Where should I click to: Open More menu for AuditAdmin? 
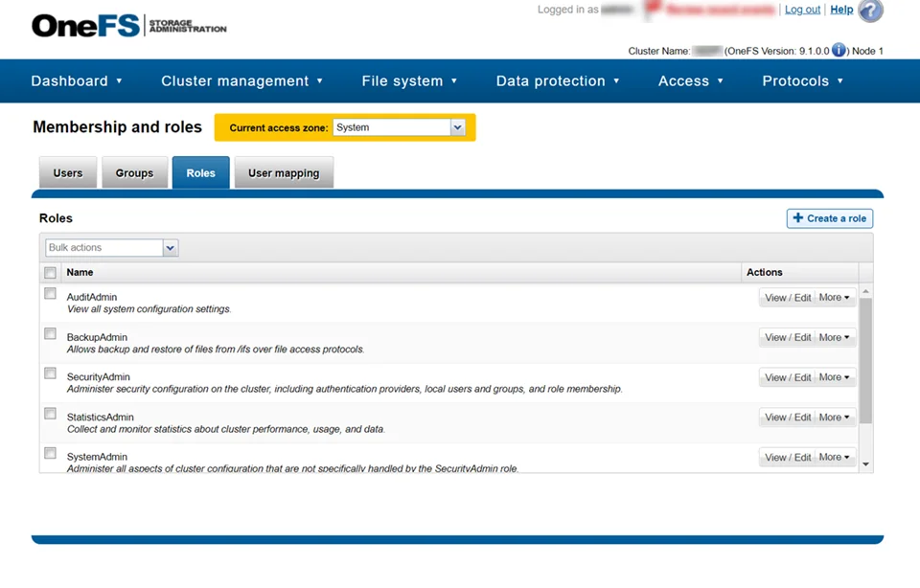pyautogui.click(x=835, y=297)
